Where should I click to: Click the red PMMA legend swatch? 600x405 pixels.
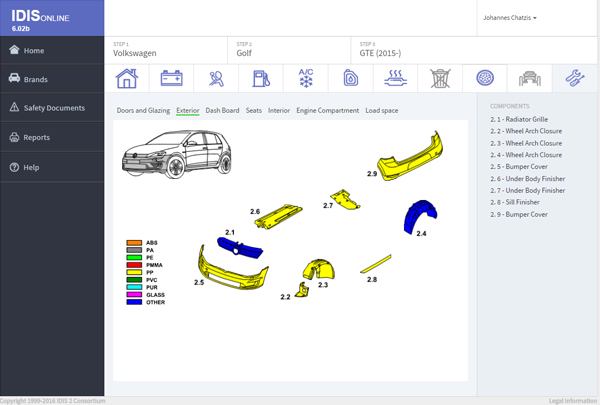pos(134,265)
